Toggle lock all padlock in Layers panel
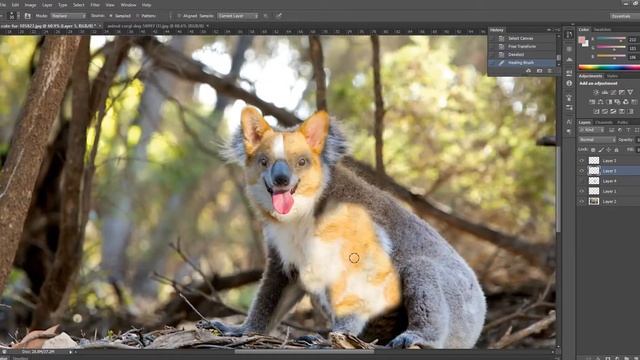Image resolution: width=640 pixels, height=360 pixels. click(x=616, y=150)
